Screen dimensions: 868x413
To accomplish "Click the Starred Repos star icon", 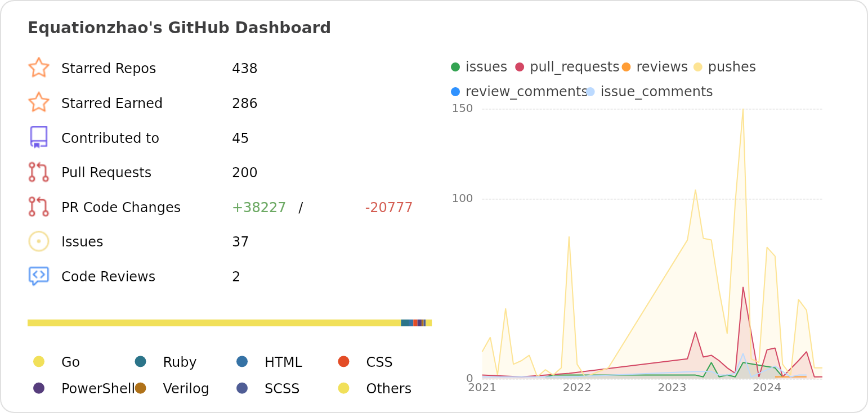I will pos(39,68).
